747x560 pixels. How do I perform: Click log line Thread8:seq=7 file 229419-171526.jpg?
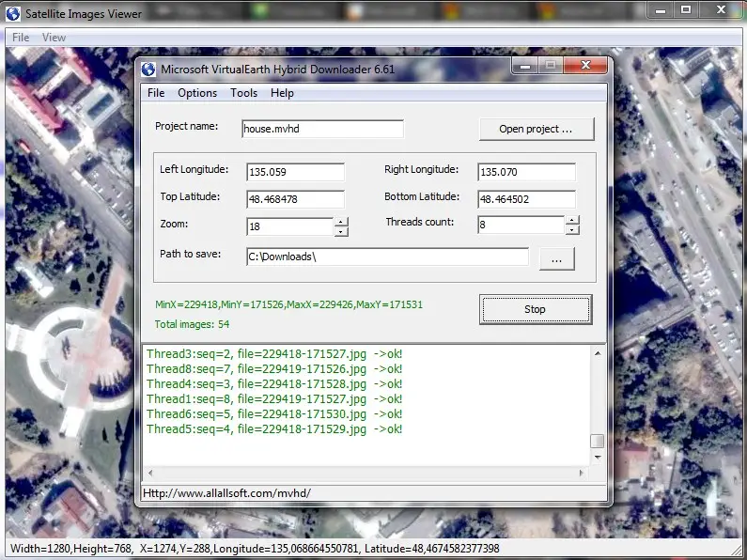(274, 369)
